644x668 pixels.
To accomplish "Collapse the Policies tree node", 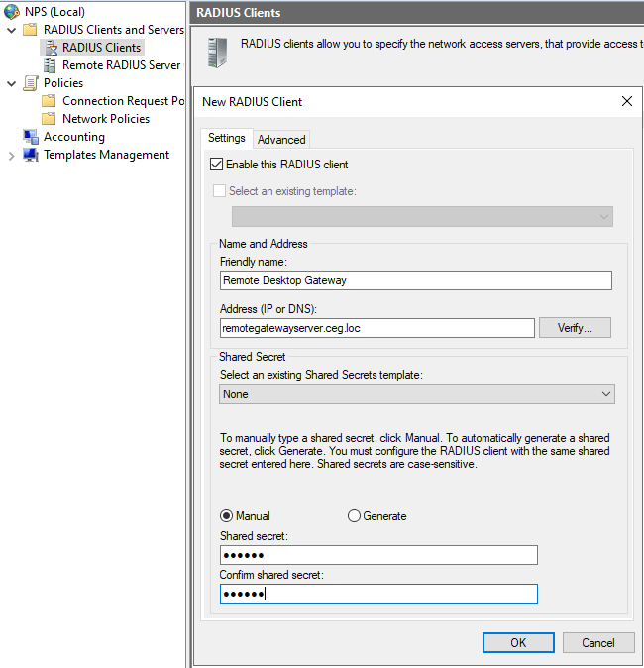I will point(11,83).
